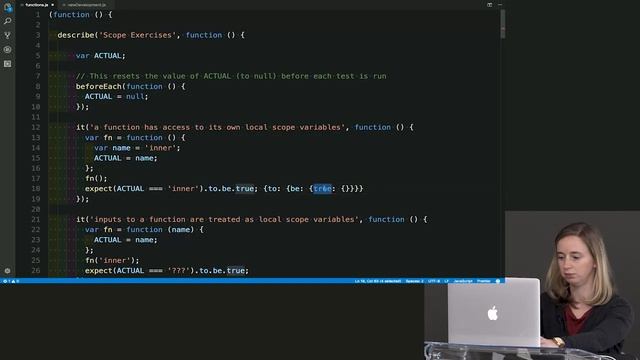Open the Debug view in activity bar
The image size is (640, 360).
pyautogui.click(x=7, y=49)
